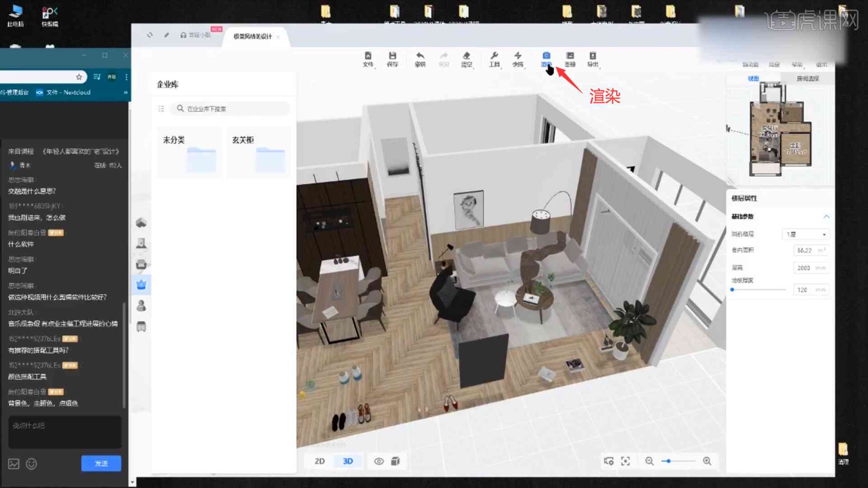Select the bottom cabinet icon in sidebar
Image resolution: width=868 pixels, height=488 pixels.
141,326
